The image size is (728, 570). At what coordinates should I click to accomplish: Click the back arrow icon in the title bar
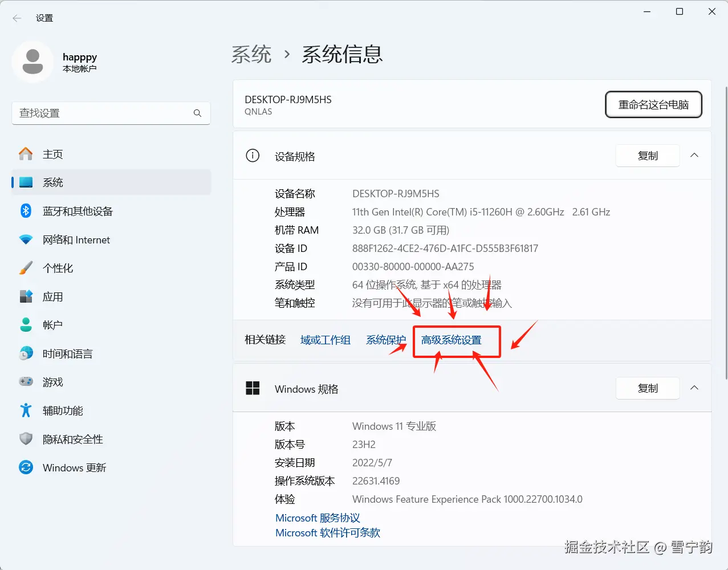pyautogui.click(x=17, y=18)
